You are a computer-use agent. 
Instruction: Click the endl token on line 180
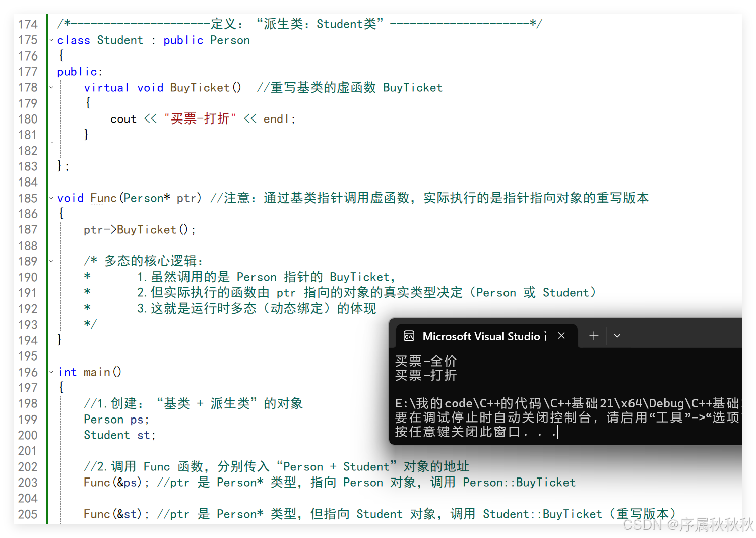click(276, 119)
